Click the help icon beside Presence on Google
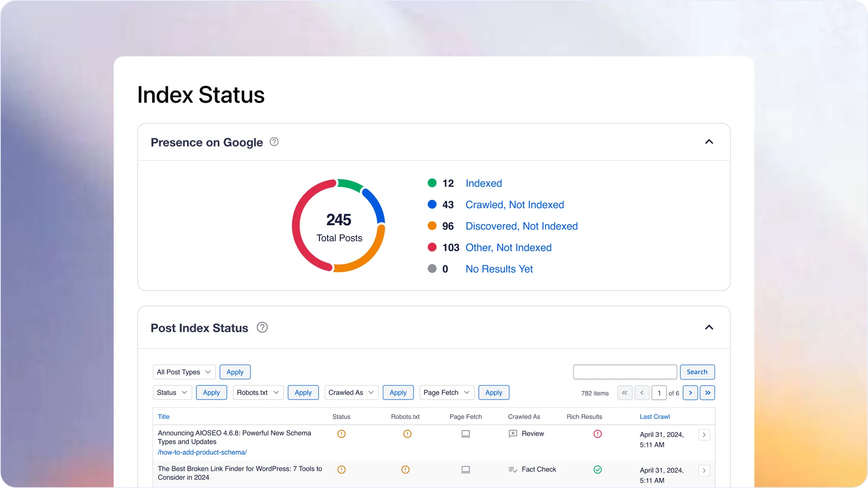Viewport: 868px width, 488px height. [x=273, y=142]
